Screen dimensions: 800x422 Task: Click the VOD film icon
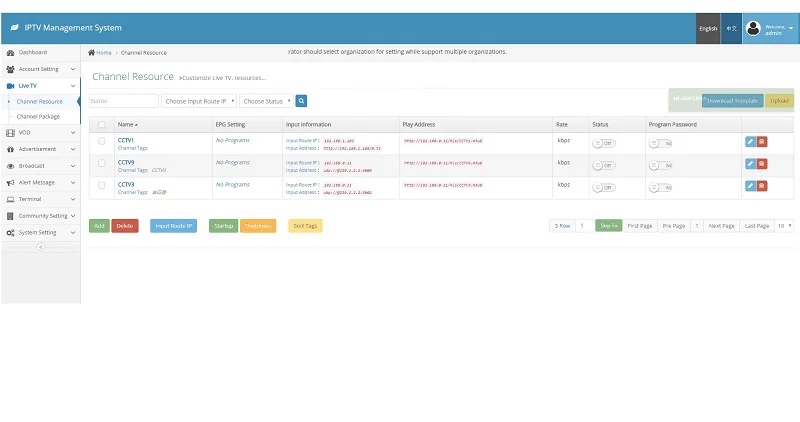click(x=10, y=133)
